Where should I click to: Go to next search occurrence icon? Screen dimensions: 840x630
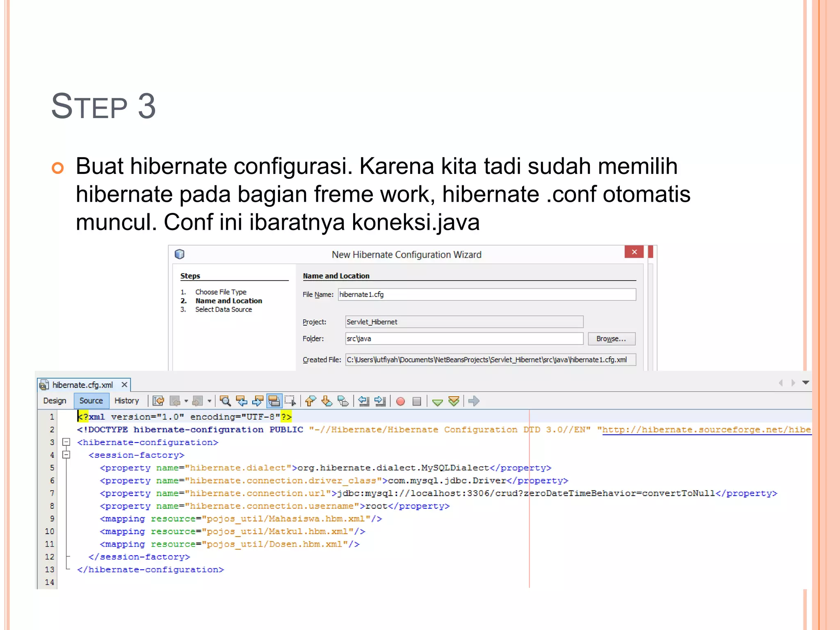pyautogui.click(x=258, y=401)
